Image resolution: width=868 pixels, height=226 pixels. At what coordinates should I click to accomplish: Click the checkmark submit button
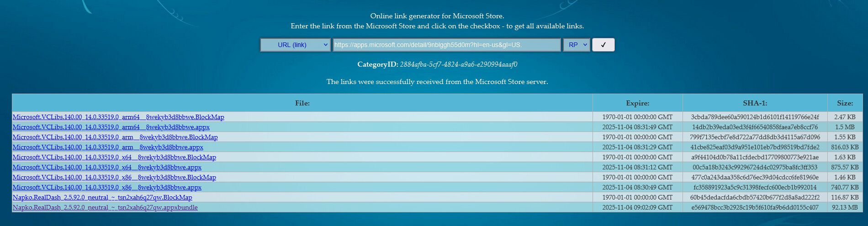click(603, 45)
